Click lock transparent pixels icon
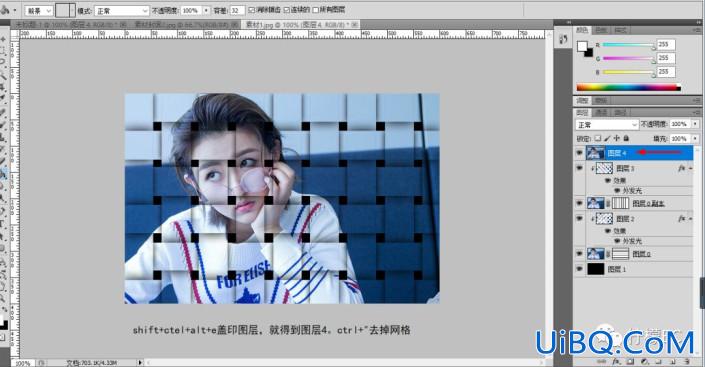705x367 pixels. 598,138
